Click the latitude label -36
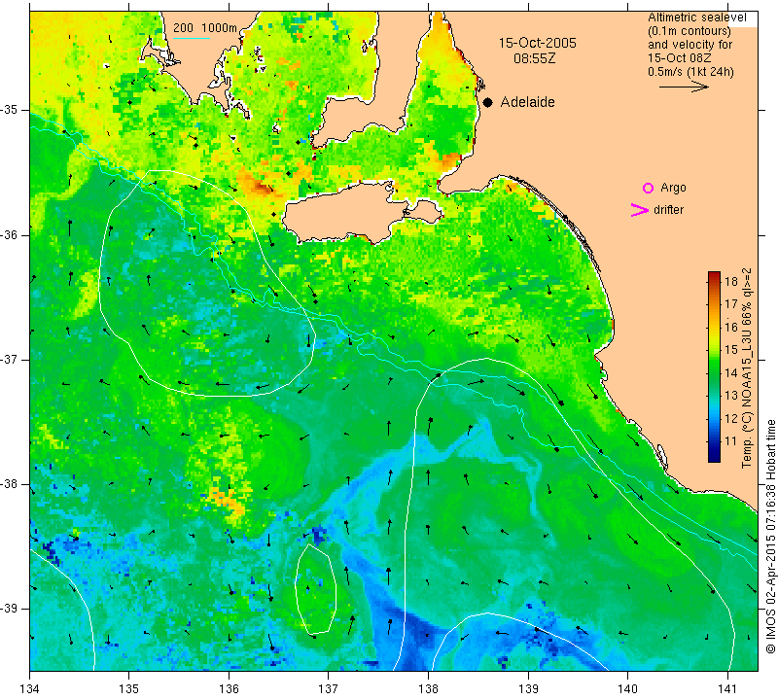 click(x=10, y=234)
